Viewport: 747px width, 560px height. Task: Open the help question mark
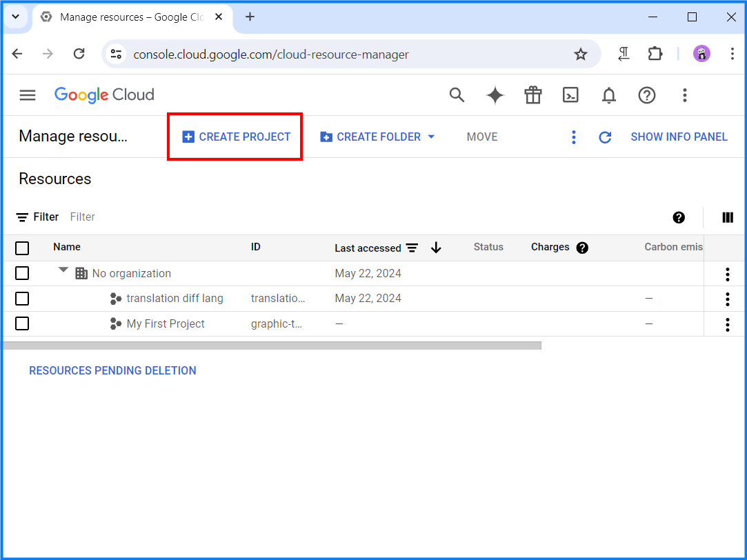pos(646,95)
